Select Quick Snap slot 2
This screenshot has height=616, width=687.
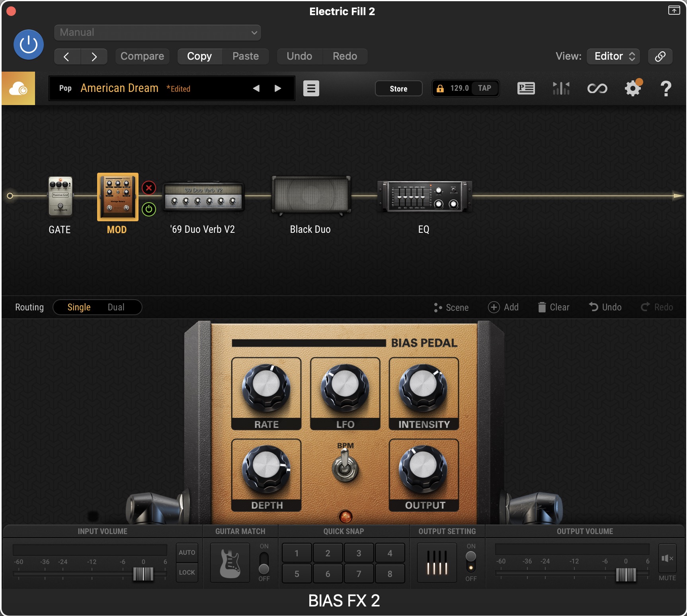(328, 553)
